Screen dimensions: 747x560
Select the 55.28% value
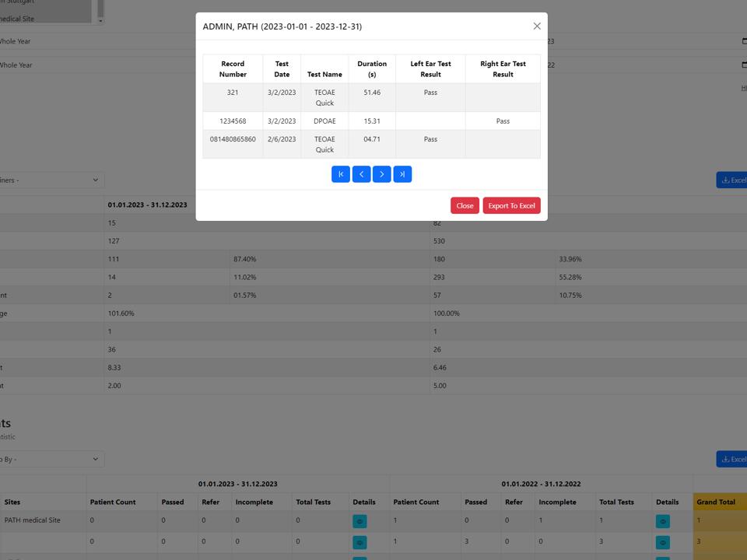point(570,277)
